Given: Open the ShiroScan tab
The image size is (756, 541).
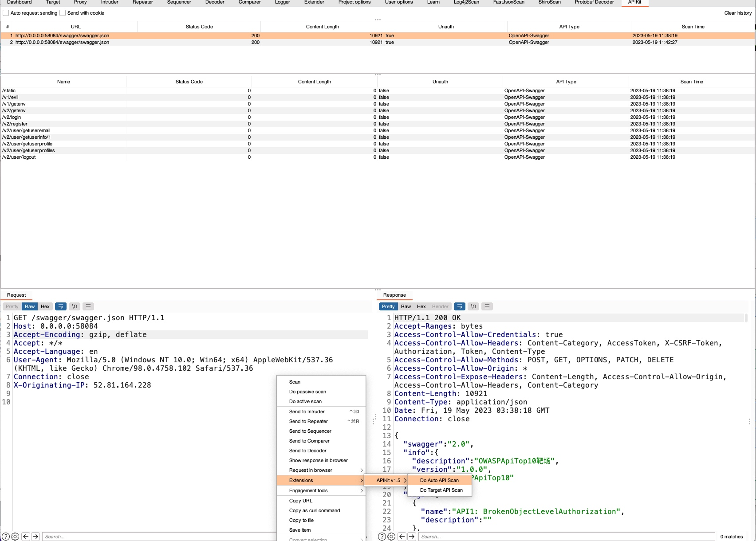Looking at the screenshot, I should tap(549, 2).
